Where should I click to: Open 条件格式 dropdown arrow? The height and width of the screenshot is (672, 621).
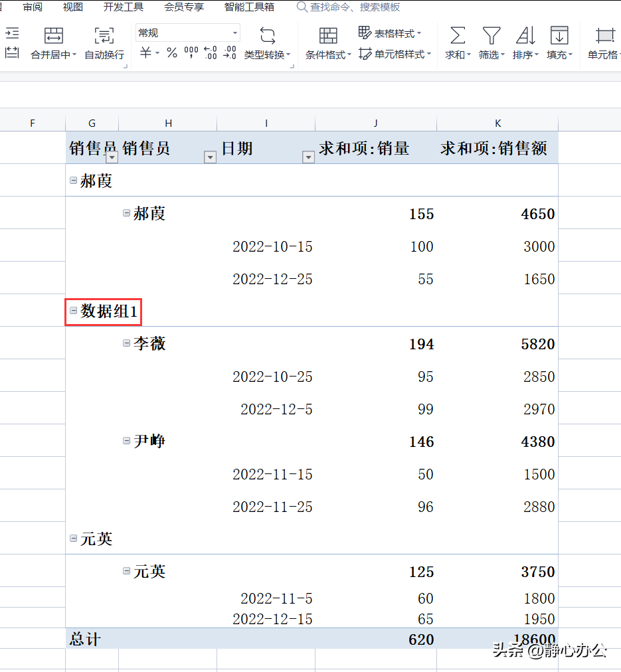pyautogui.click(x=349, y=54)
